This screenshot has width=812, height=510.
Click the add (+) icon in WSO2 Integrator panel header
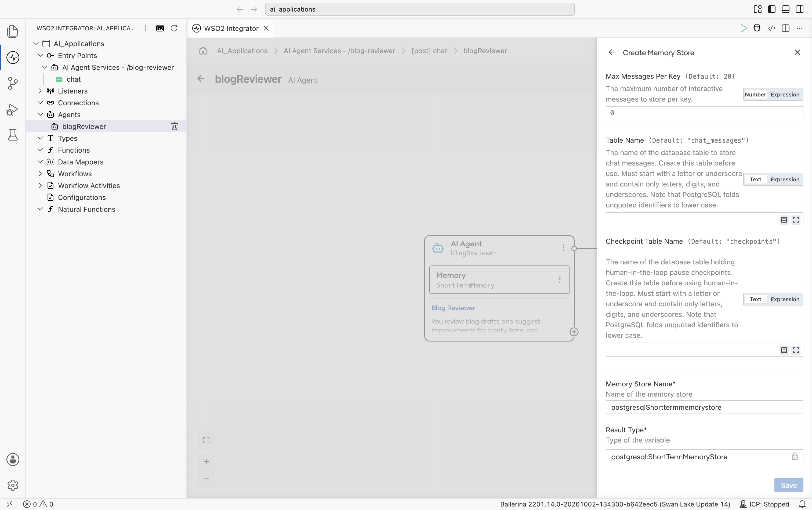(x=146, y=28)
